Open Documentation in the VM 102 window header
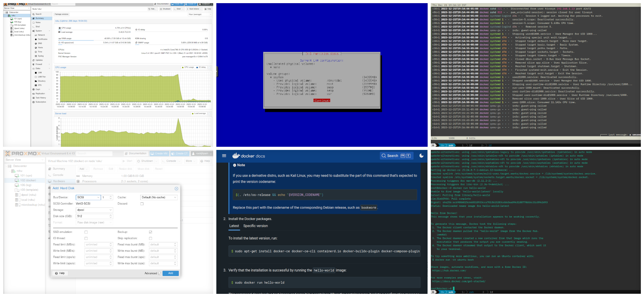 pos(136,153)
